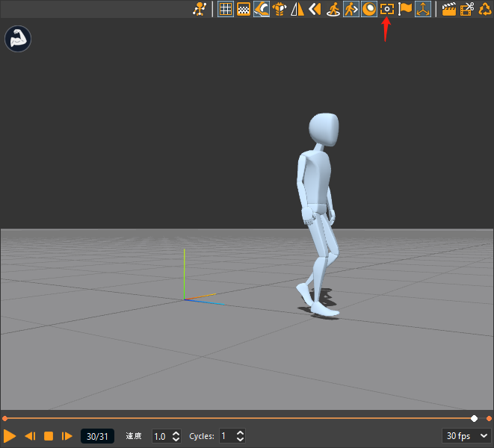Step to the previous frame
The width and height of the screenshot is (494, 448).
point(31,435)
